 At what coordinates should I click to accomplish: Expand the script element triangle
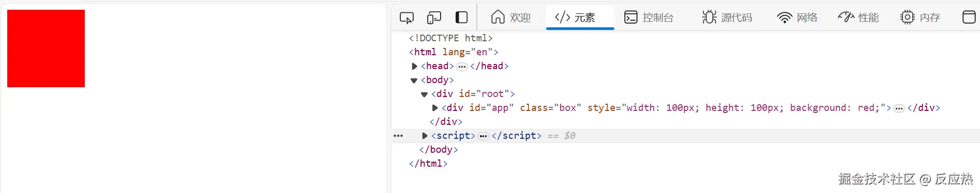click(425, 136)
